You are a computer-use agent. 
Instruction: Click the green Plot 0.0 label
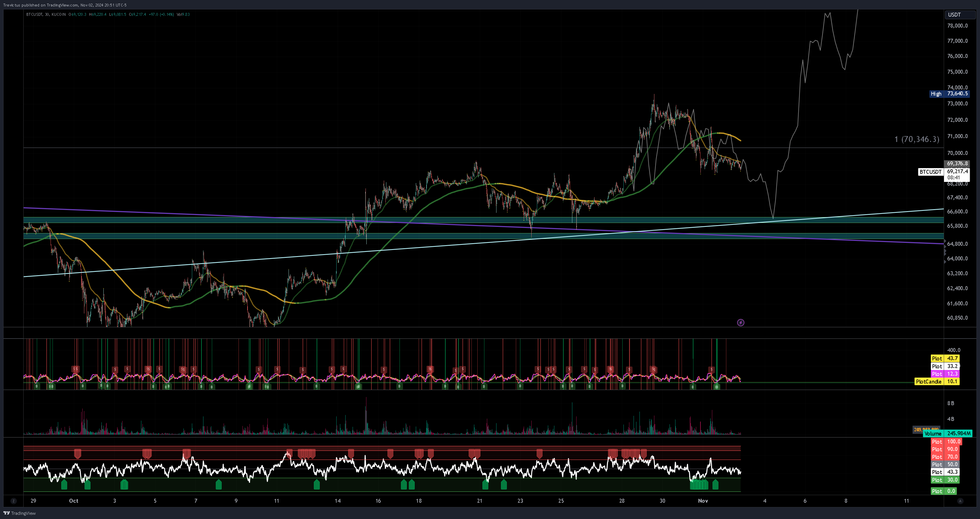[944, 491]
